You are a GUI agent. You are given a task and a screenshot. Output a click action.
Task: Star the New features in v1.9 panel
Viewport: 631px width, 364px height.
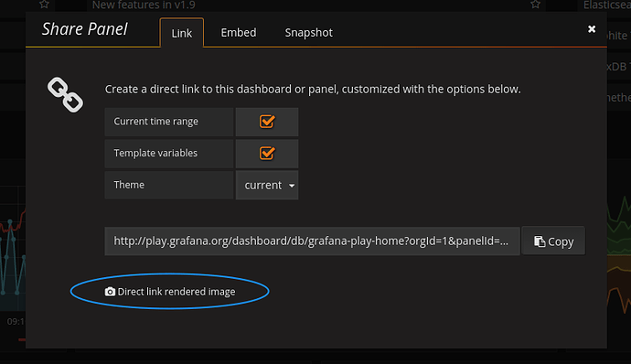point(44,5)
